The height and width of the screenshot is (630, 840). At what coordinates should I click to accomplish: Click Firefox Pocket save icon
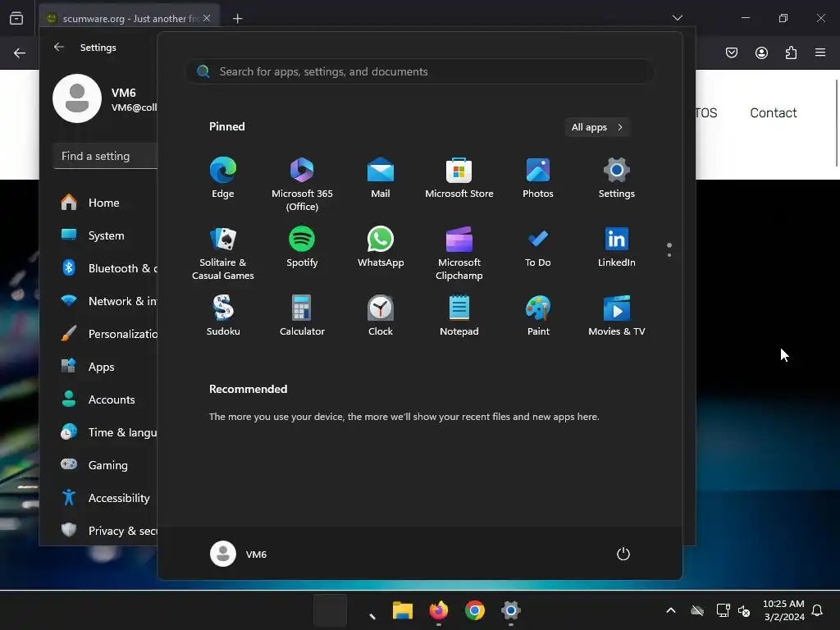[731, 52]
